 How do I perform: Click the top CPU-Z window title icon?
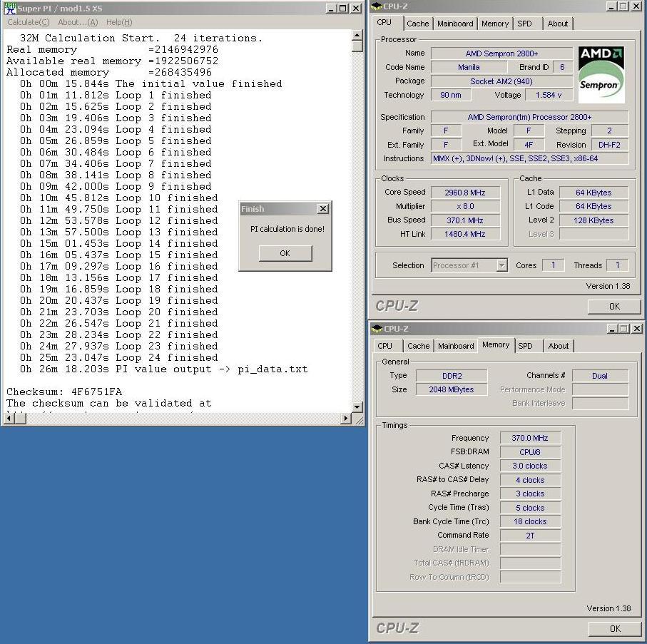pyautogui.click(x=377, y=6)
